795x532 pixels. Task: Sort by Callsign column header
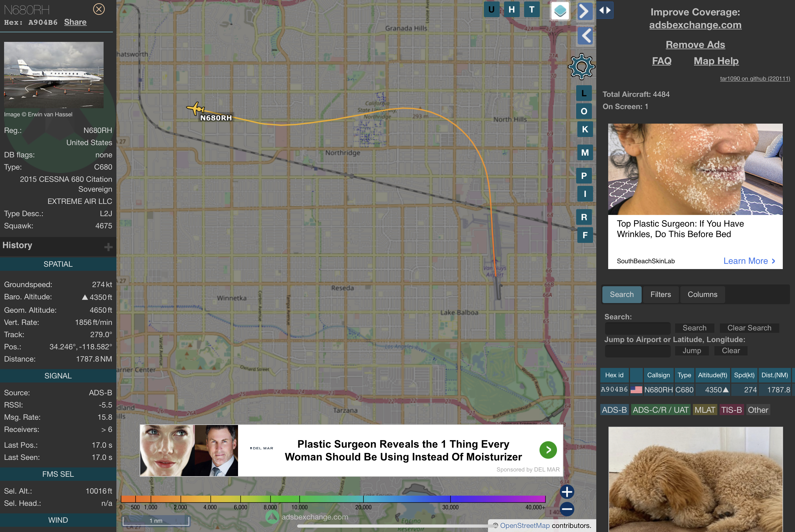pos(658,375)
